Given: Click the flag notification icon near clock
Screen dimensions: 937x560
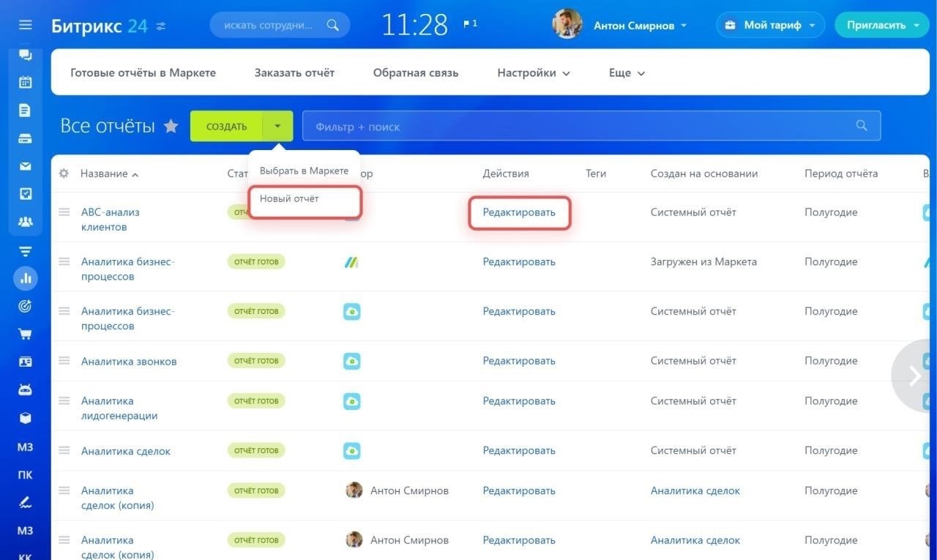Looking at the screenshot, I should pyautogui.click(x=470, y=24).
